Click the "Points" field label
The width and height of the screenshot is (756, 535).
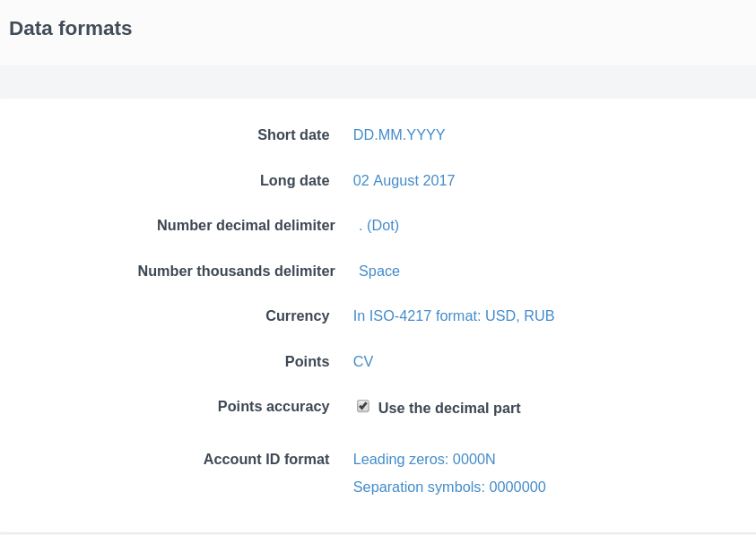tap(307, 362)
